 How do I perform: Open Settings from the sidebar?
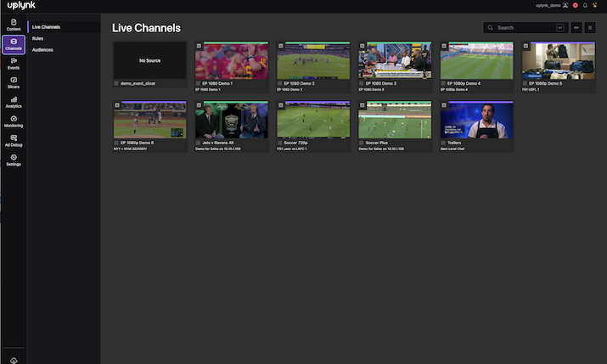point(14,160)
